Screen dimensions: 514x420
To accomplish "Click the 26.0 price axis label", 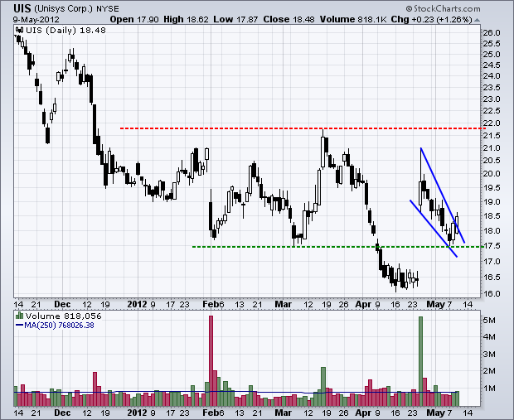I will pos(492,33).
